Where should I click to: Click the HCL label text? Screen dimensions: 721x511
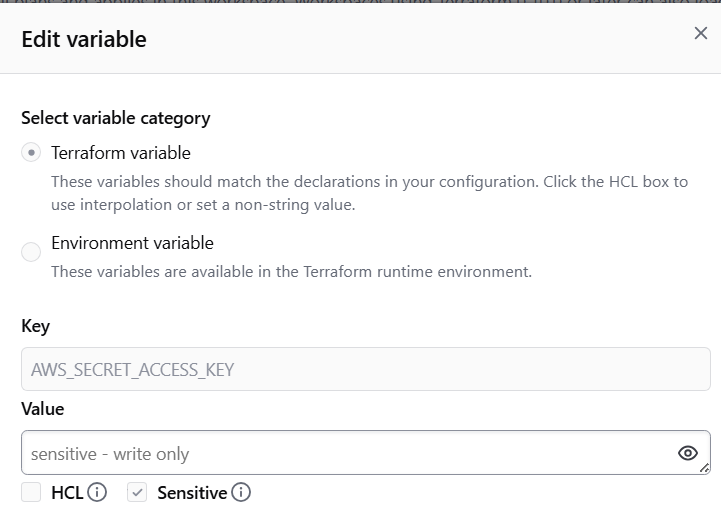[67, 492]
